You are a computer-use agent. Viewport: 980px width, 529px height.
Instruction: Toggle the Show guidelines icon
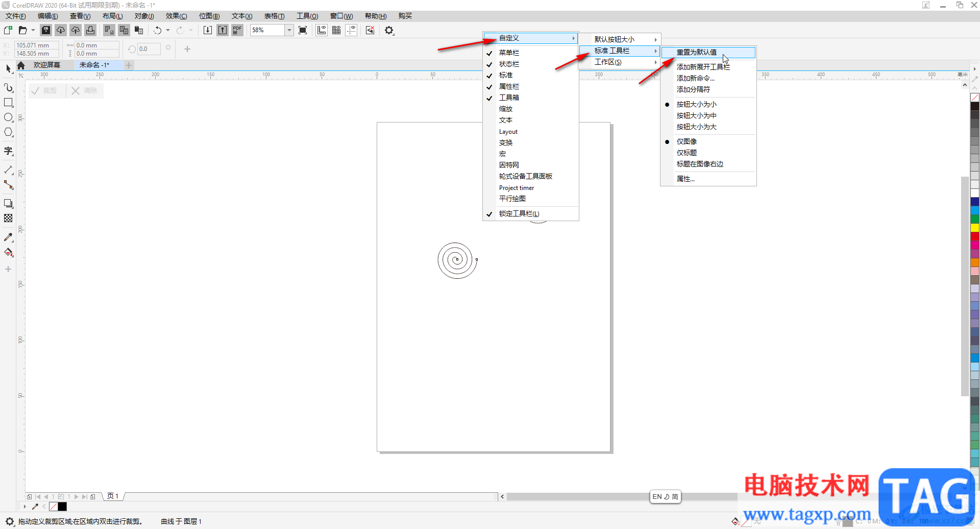tap(351, 30)
